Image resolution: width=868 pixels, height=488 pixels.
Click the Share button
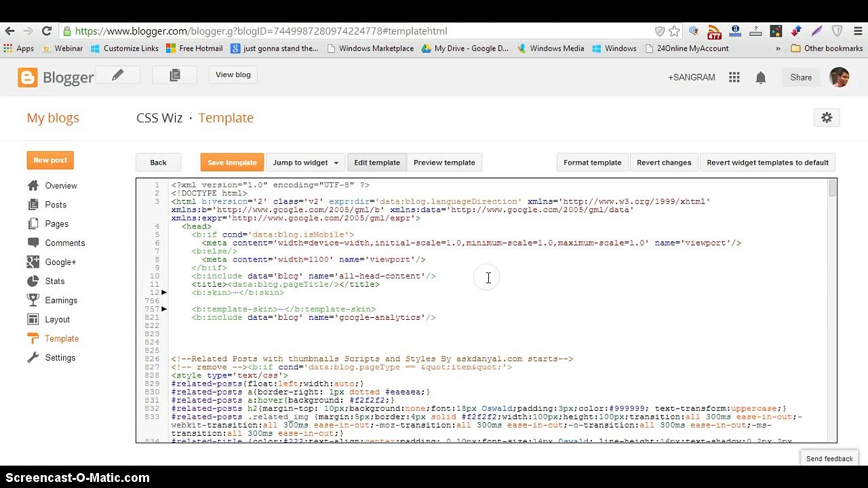click(801, 77)
